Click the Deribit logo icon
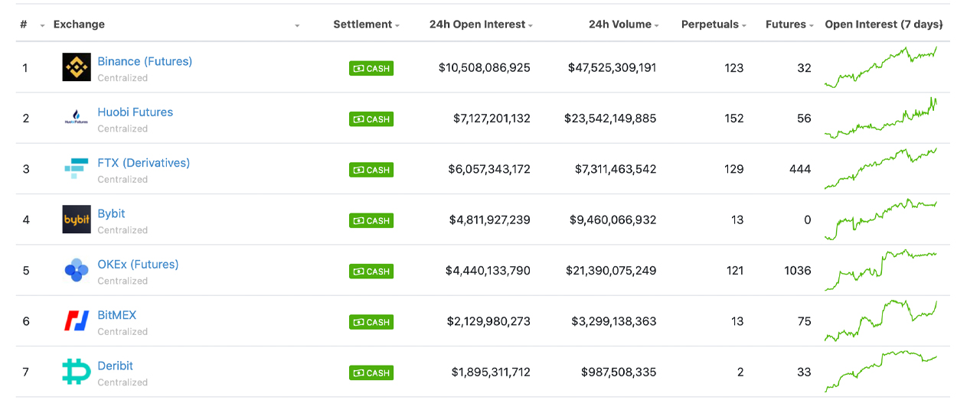The width and height of the screenshot is (980, 413). [77, 372]
